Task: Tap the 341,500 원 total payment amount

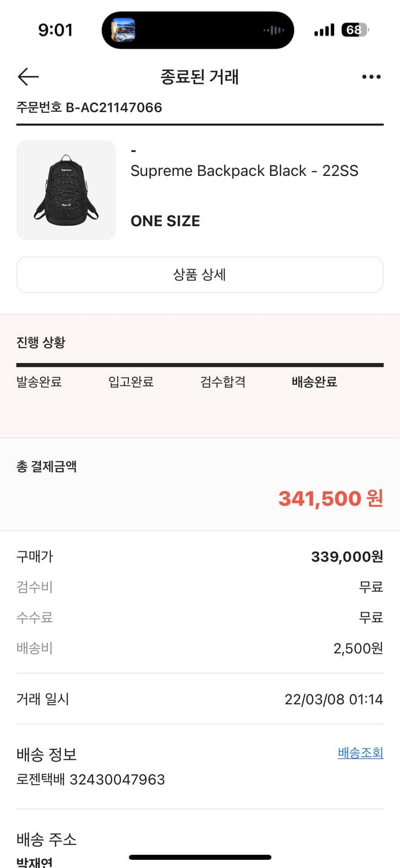Action: 331,498
